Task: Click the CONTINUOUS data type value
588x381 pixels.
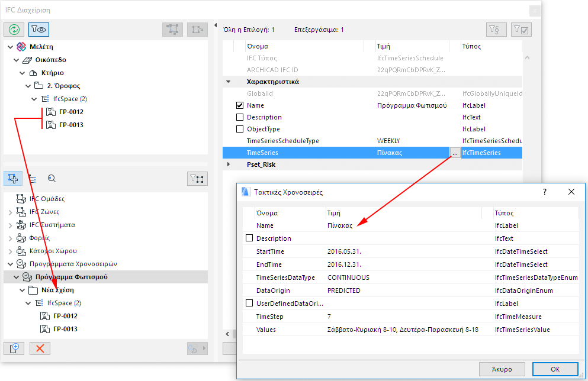Action: tap(348, 277)
